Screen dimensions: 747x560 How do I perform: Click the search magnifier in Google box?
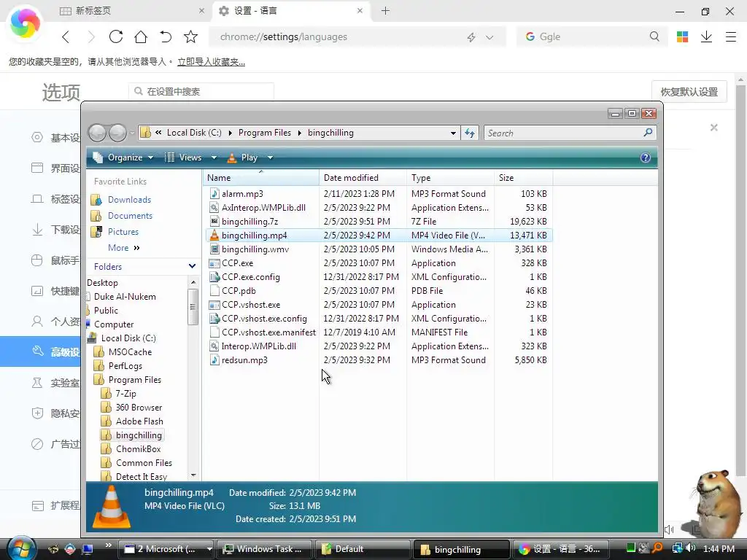pos(654,36)
